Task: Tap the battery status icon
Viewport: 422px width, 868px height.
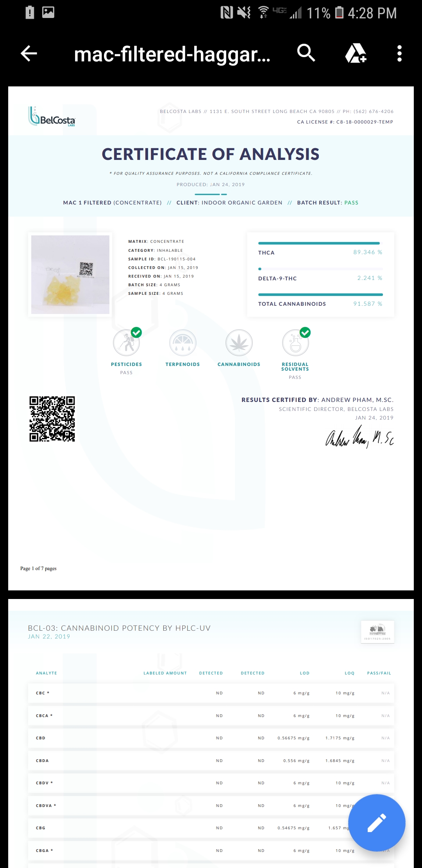Action: click(340, 13)
